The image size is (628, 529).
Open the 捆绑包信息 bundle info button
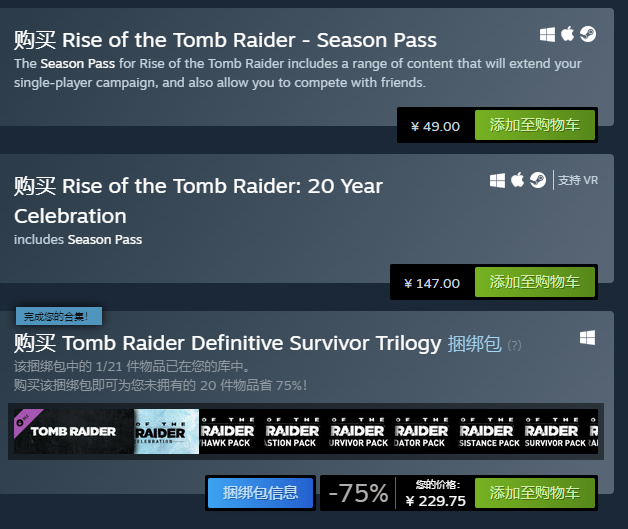point(260,493)
